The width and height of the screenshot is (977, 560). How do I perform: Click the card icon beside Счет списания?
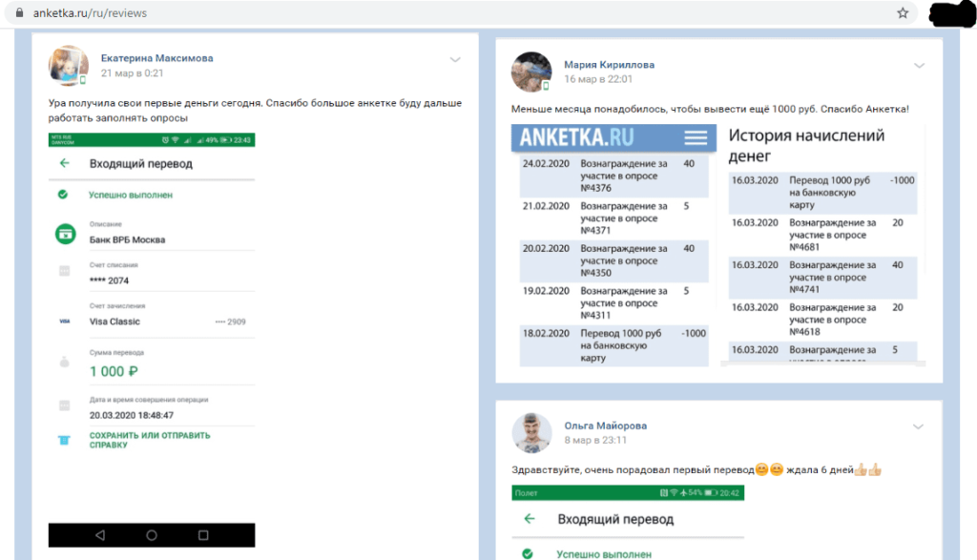[x=64, y=271]
